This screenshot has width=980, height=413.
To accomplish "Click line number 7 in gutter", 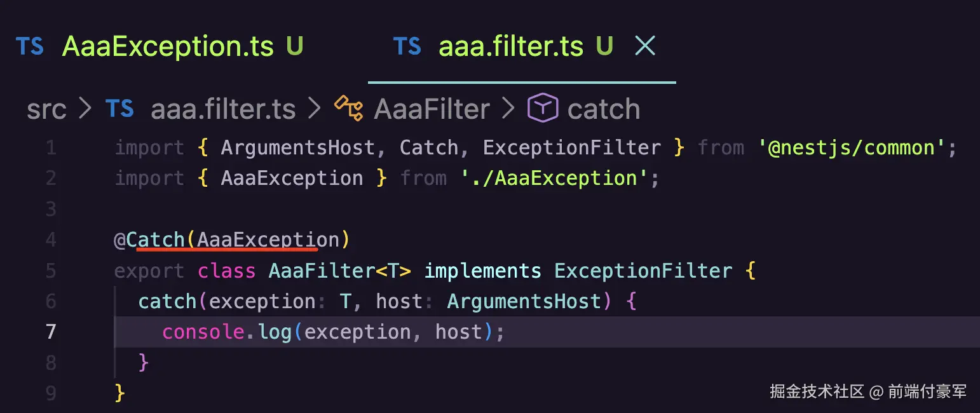I will click(50, 332).
